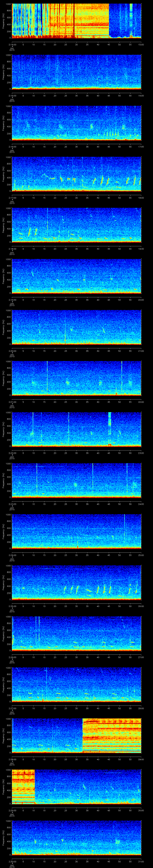
Task: Click Frequency (Hz) axis label of 2:29:00 plot
Action: pos(3,786)
